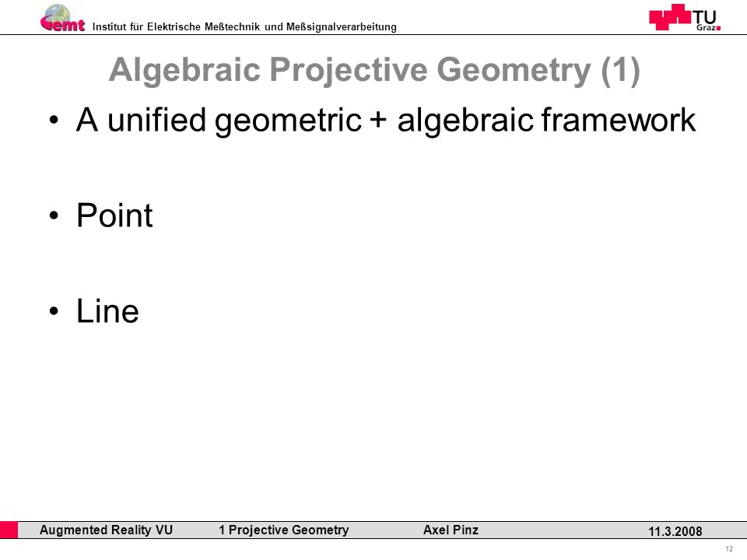The image size is (747, 560).
Task: Click the unified geometric framework bullet text
Action: tap(386, 120)
